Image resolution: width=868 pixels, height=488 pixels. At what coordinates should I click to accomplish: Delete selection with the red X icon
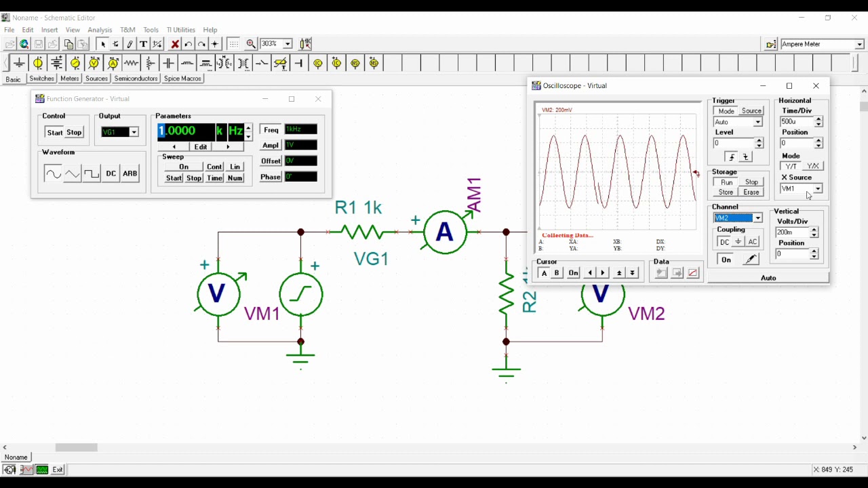(x=174, y=44)
